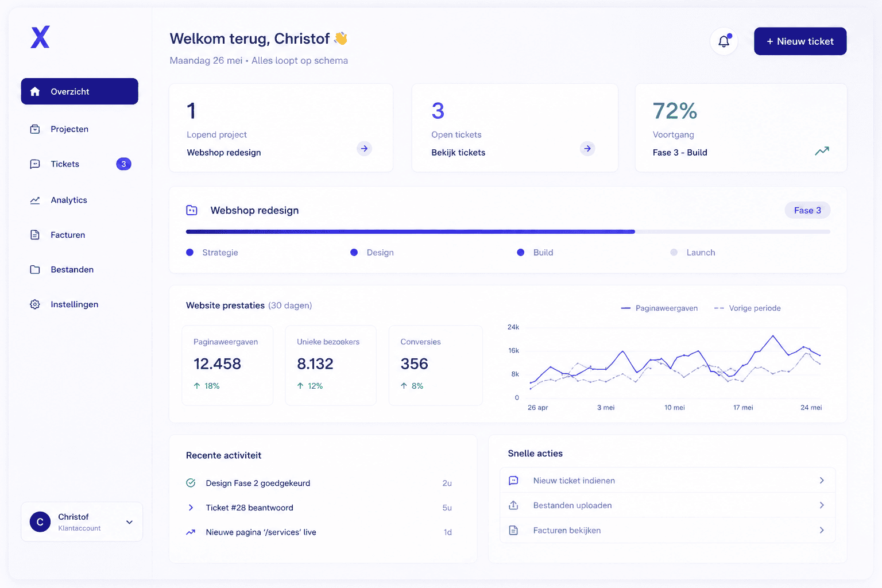The height and width of the screenshot is (588, 882).
Task: Open chevron on Bestanden uploaden row
Action: tap(822, 505)
